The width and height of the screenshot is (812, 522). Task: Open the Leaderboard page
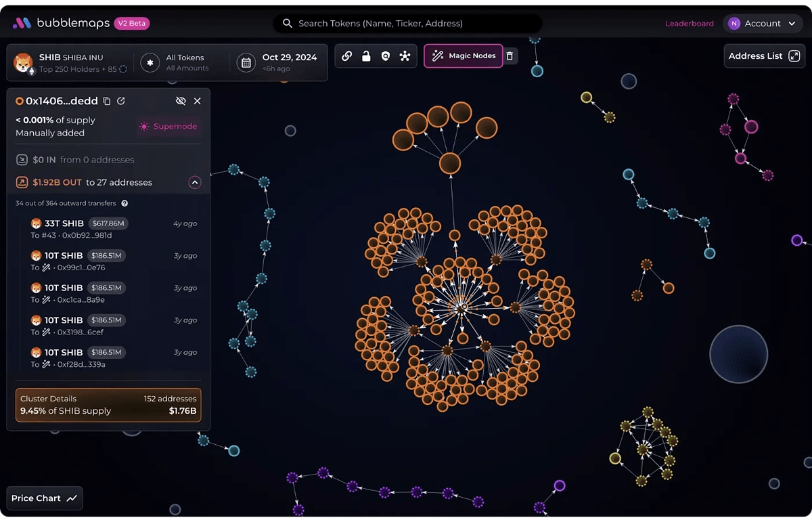[690, 23]
